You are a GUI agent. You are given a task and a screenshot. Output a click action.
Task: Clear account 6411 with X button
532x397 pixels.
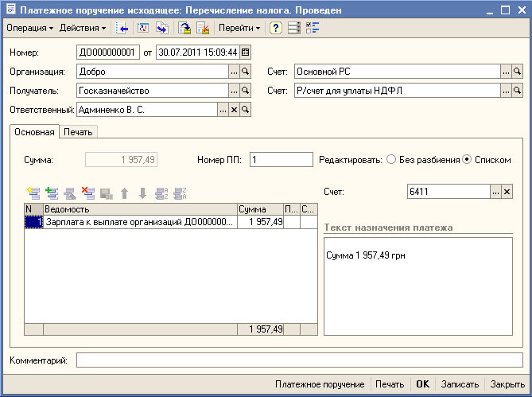507,192
